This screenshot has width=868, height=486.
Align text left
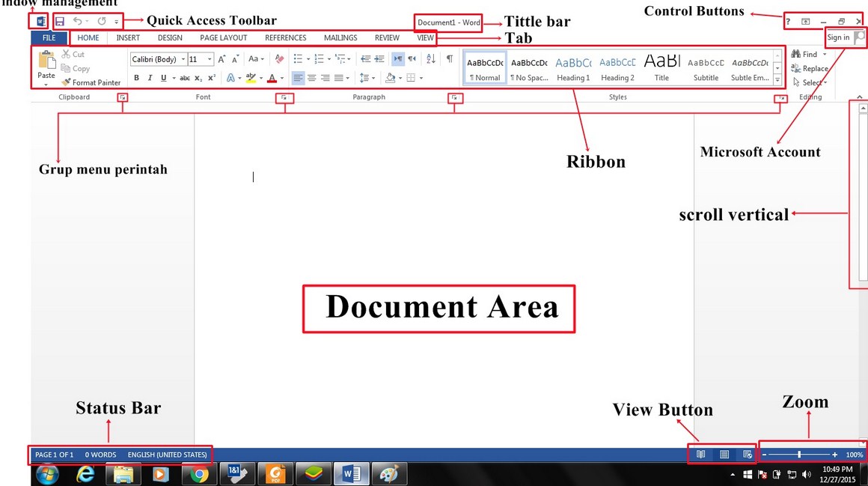pyautogui.click(x=298, y=78)
